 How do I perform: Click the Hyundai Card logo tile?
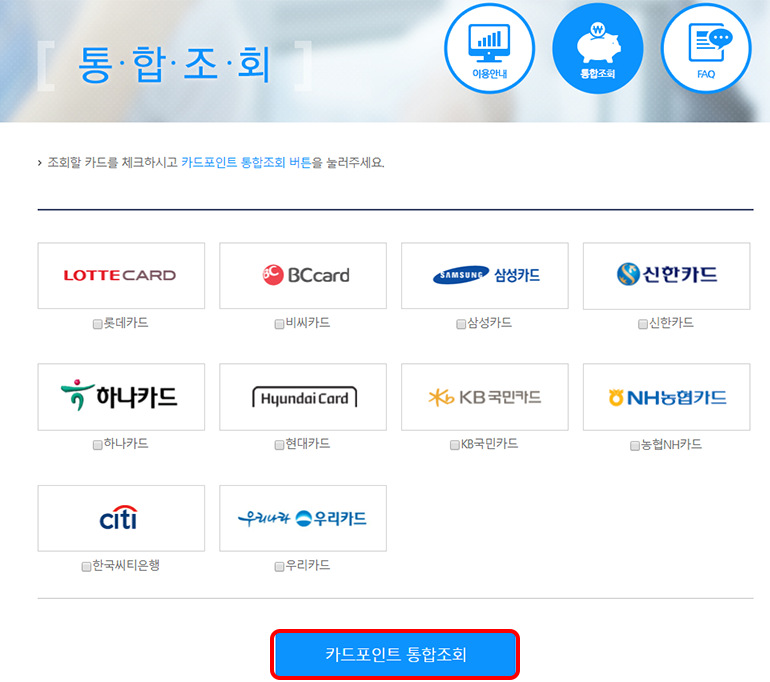click(x=303, y=397)
